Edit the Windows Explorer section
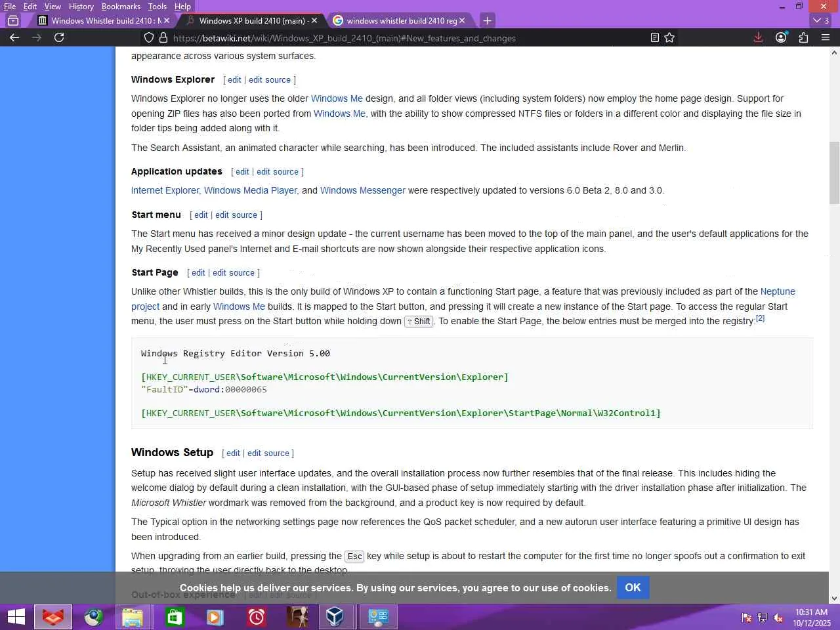The width and height of the screenshot is (840, 630). [234, 80]
